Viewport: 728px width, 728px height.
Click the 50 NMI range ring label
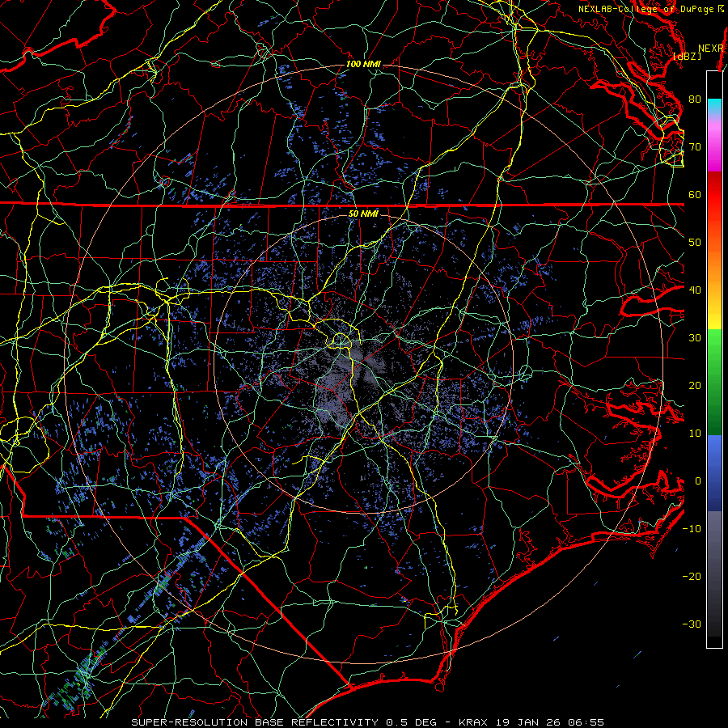pyautogui.click(x=363, y=214)
